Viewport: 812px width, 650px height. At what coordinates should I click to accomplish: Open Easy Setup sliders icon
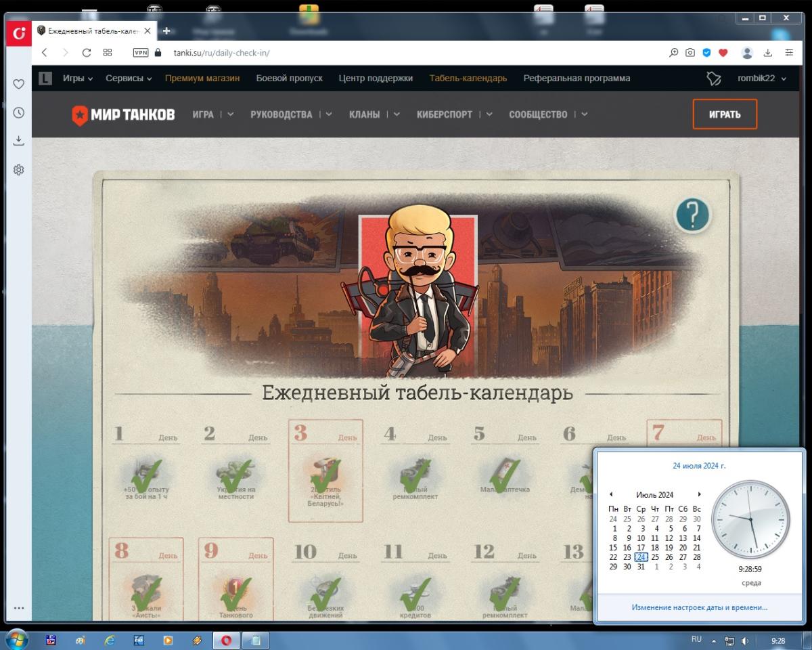tap(789, 53)
